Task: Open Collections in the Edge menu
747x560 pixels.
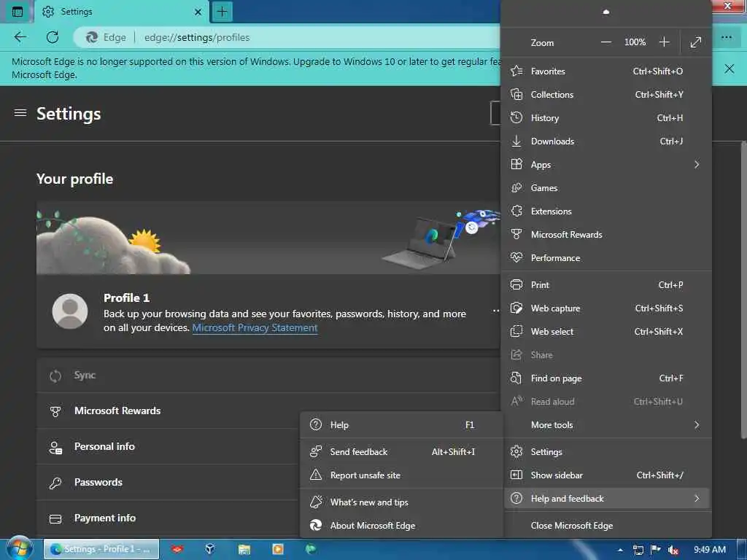Action: point(607,94)
